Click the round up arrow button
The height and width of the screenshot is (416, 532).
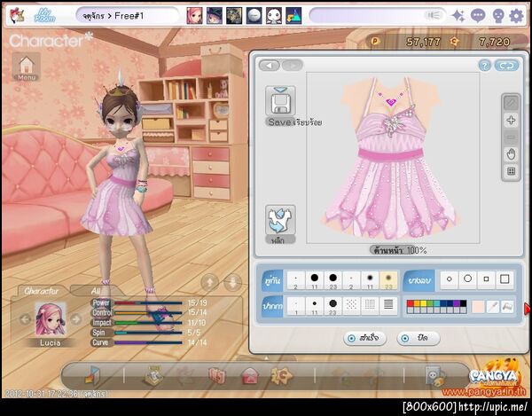coord(210,282)
